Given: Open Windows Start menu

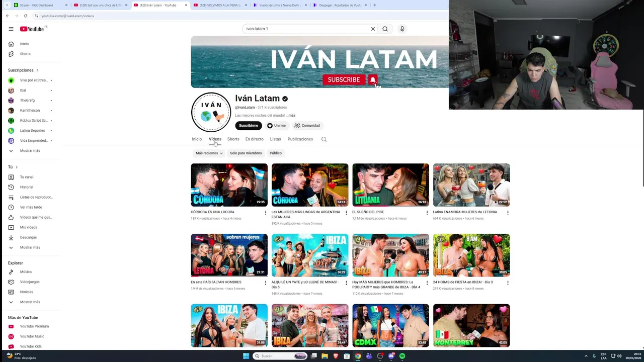Looking at the screenshot, I should (x=246, y=356).
